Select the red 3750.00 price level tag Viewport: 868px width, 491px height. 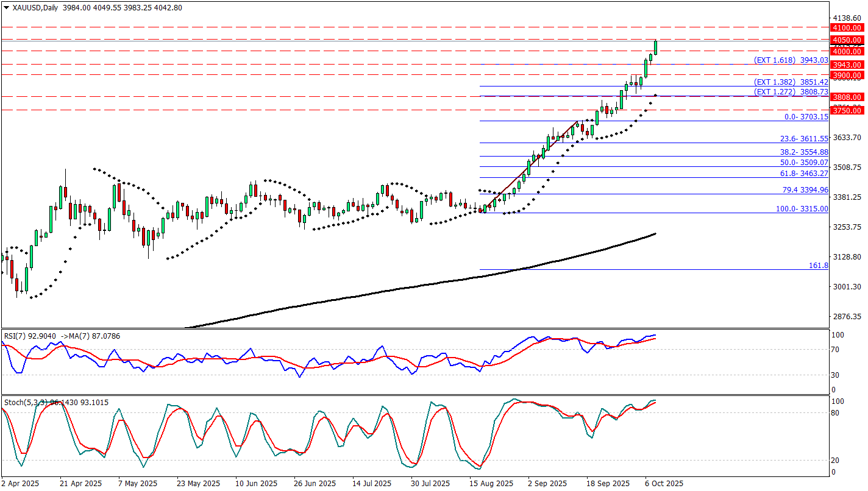[848, 110]
